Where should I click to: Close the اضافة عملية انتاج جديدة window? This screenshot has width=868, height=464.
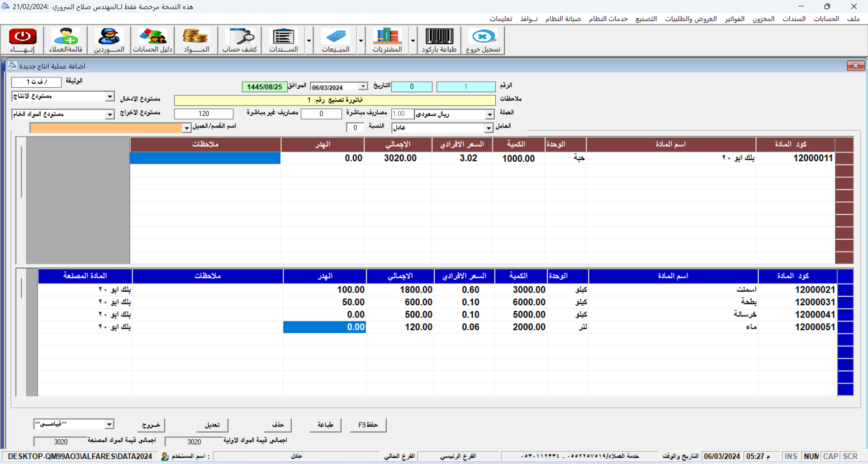[856, 66]
